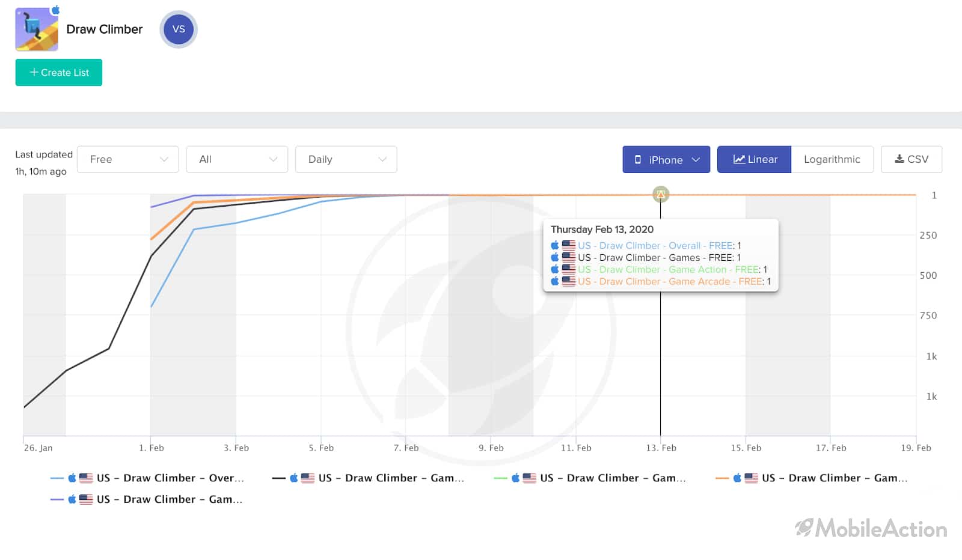The image size is (962, 560).
Task: Click the Draw Climber app title
Action: (105, 29)
